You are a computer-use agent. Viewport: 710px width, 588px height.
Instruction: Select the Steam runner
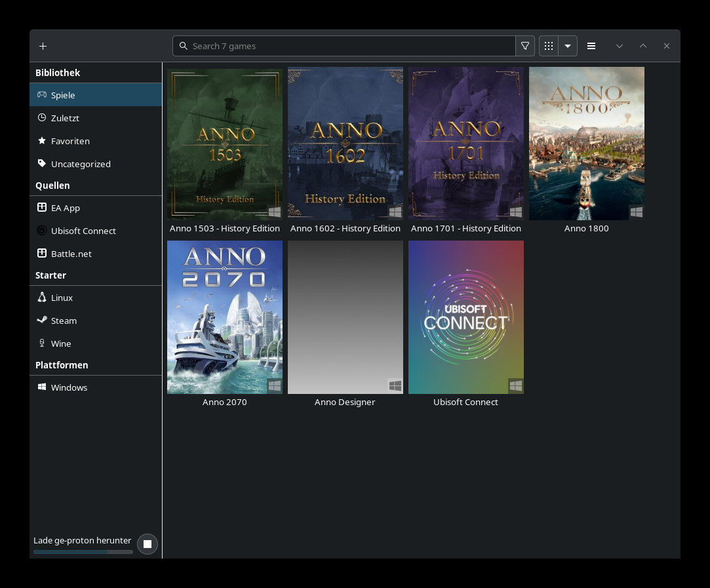(64, 321)
